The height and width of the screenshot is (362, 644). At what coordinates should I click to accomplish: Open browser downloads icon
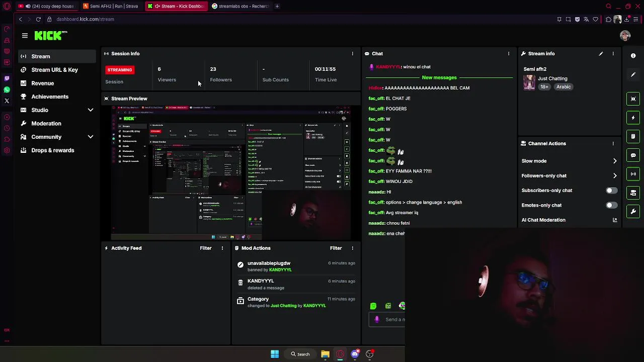coord(626,19)
